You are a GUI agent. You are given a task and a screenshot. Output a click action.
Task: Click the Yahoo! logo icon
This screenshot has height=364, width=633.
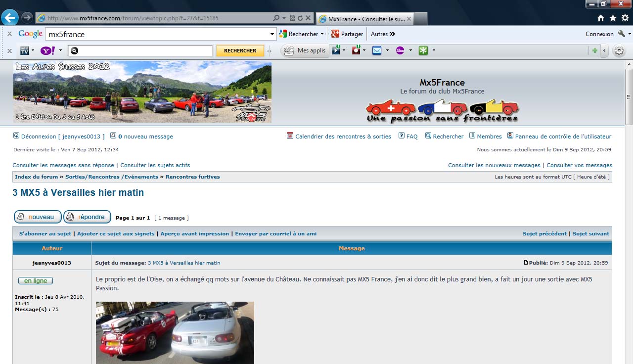click(x=48, y=50)
